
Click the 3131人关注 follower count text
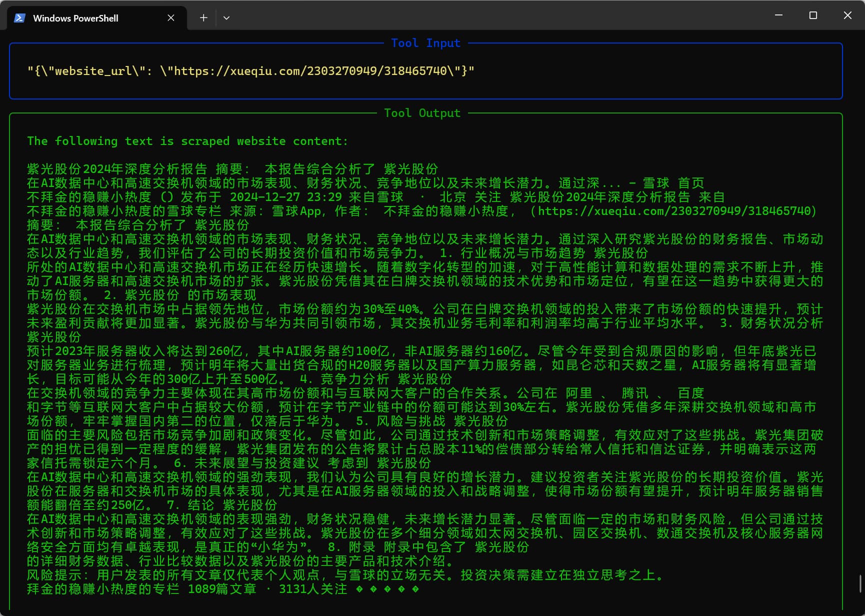pos(313,589)
